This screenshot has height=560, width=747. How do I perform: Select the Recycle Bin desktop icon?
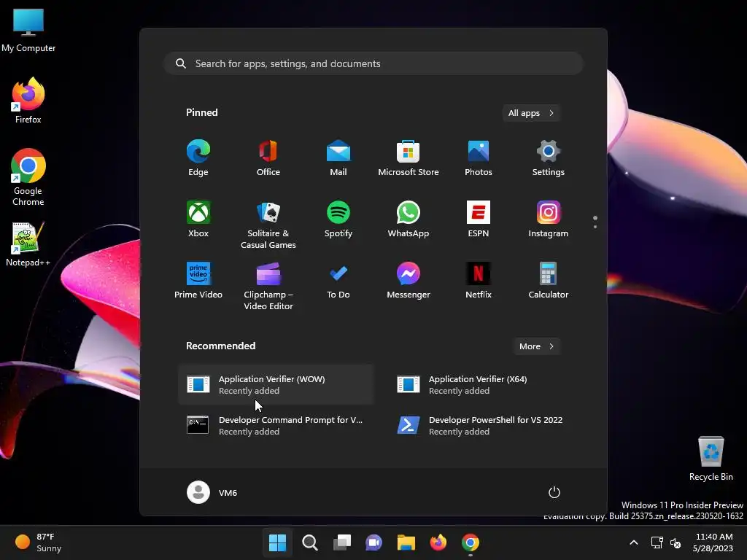(711, 459)
